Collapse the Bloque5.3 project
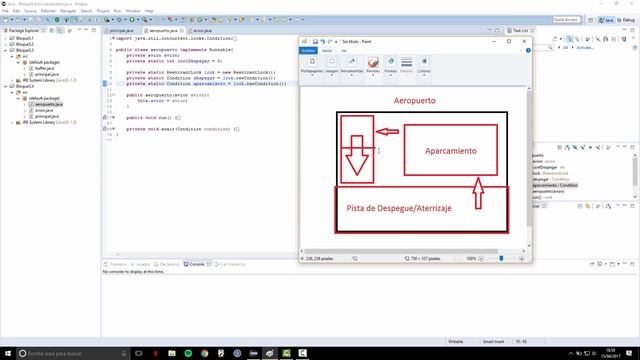This screenshot has width=640, height=360. point(6,50)
